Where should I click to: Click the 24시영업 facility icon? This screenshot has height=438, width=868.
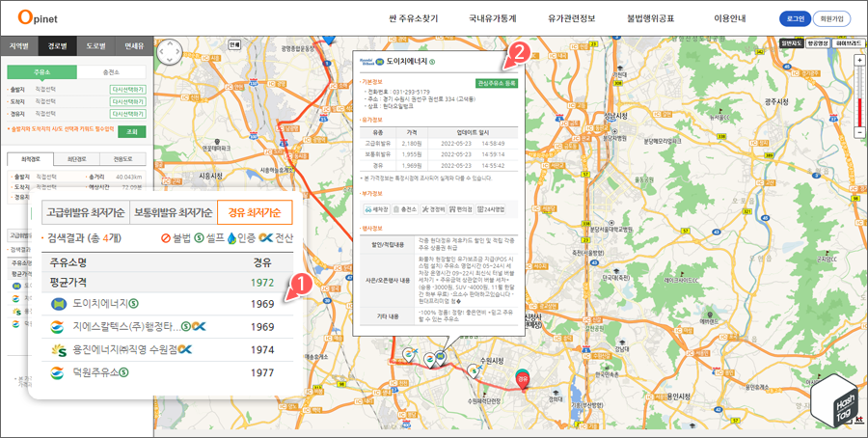(x=491, y=209)
